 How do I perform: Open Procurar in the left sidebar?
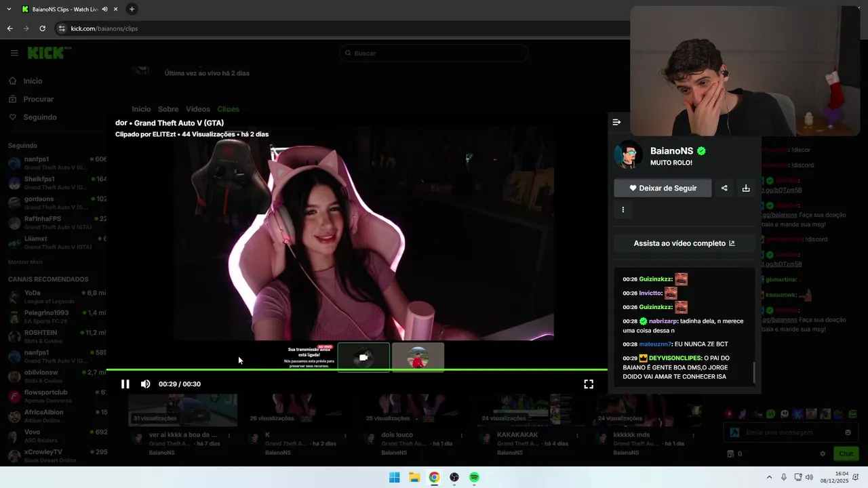point(38,99)
